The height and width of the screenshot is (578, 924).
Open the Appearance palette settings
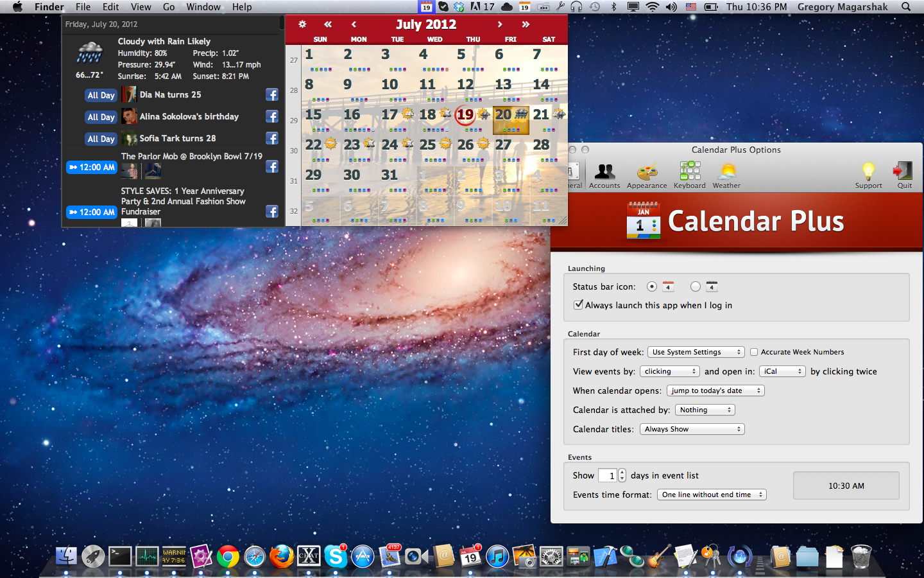pos(647,173)
